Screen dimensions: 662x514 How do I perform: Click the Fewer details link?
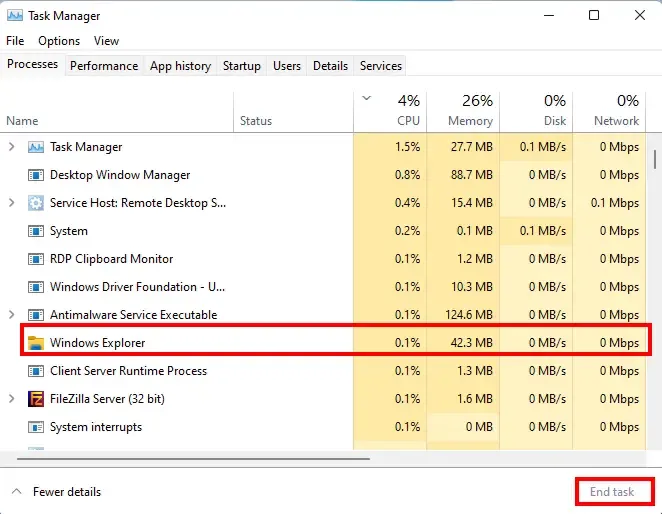click(67, 492)
